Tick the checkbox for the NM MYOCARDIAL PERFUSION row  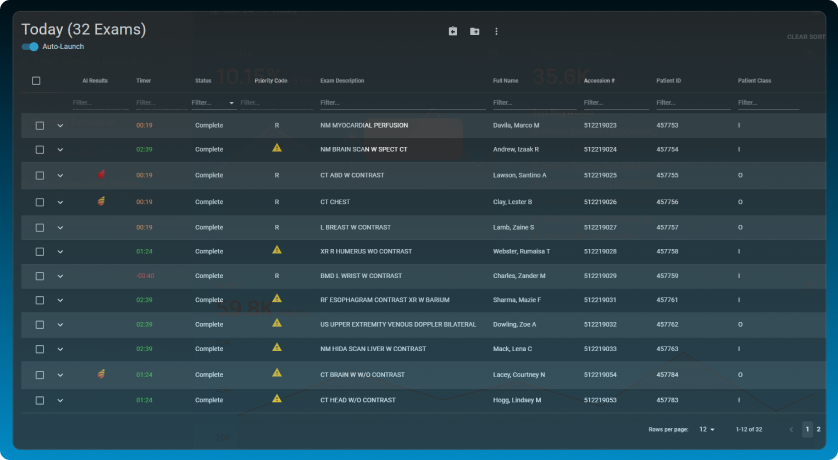point(40,126)
